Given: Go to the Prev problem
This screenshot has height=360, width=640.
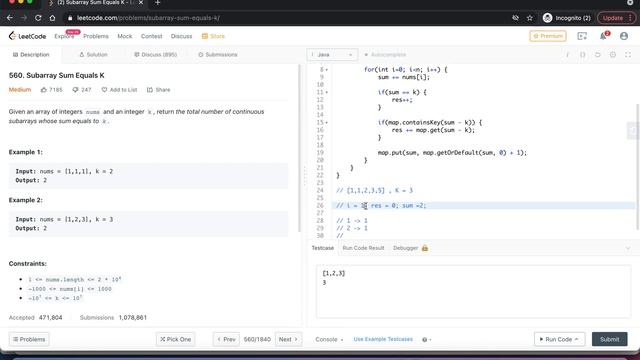Looking at the screenshot, I should pos(226,340).
